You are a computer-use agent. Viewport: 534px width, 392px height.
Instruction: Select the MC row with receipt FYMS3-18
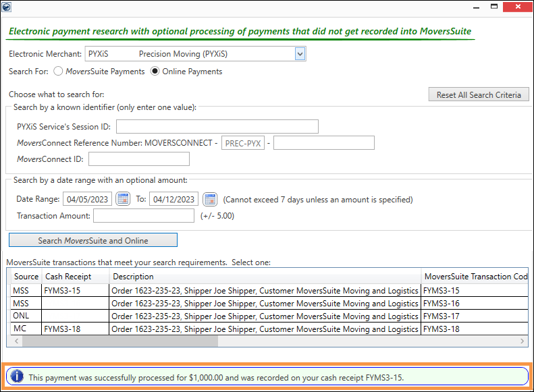265,329
